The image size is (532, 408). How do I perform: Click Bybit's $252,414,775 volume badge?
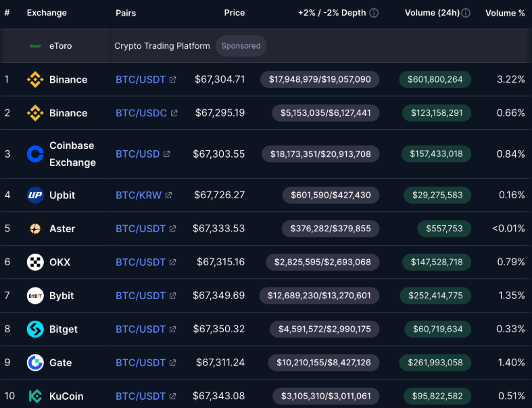coord(435,296)
